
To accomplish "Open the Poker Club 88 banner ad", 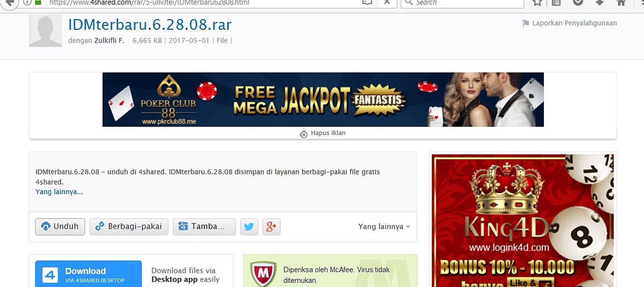I will click(x=323, y=100).
